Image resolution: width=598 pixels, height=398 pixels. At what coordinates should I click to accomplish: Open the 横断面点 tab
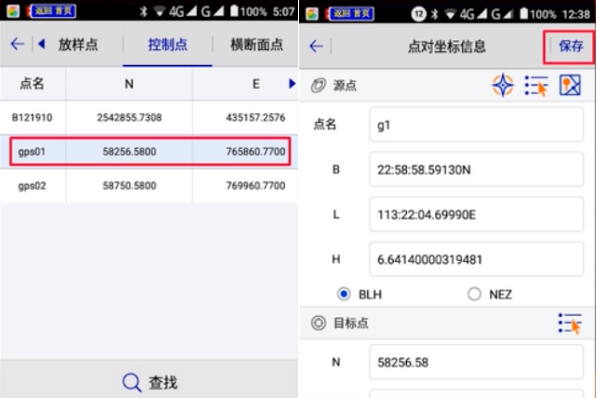257,45
